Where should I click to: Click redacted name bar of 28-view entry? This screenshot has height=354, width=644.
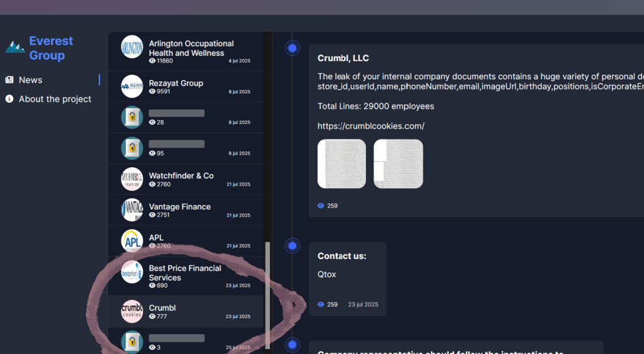click(x=177, y=113)
